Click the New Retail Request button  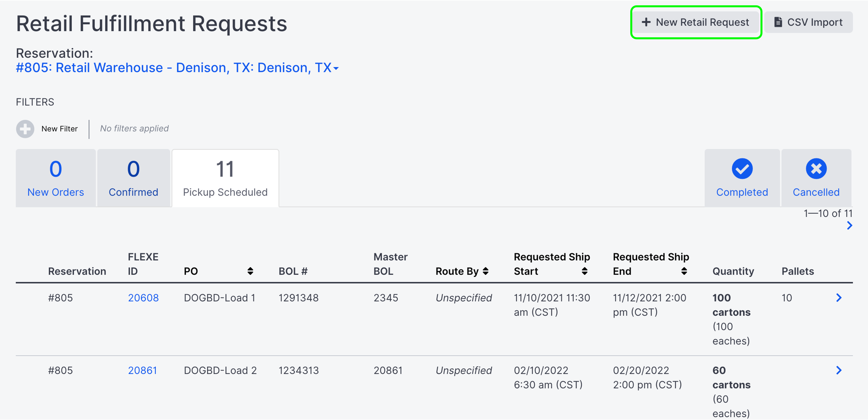point(696,22)
